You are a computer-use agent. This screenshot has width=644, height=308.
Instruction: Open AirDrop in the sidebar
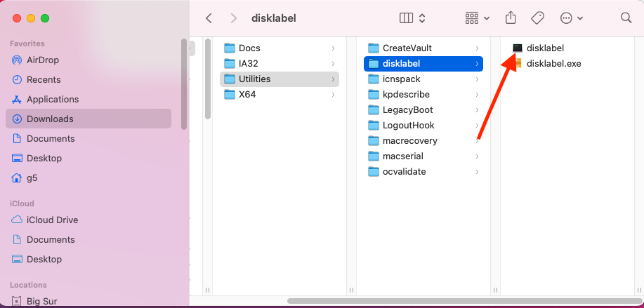coord(88,60)
